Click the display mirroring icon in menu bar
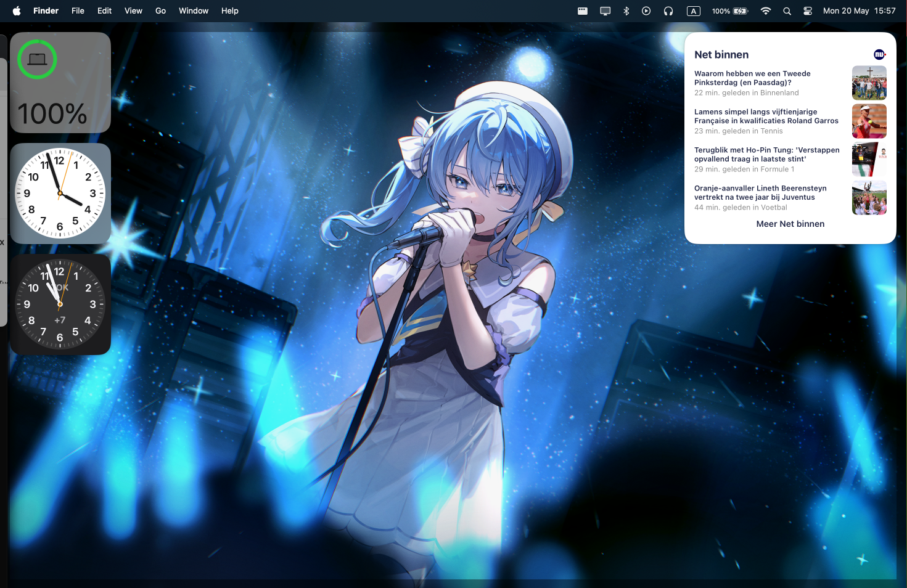The image size is (907, 588). [x=605, y=10]
